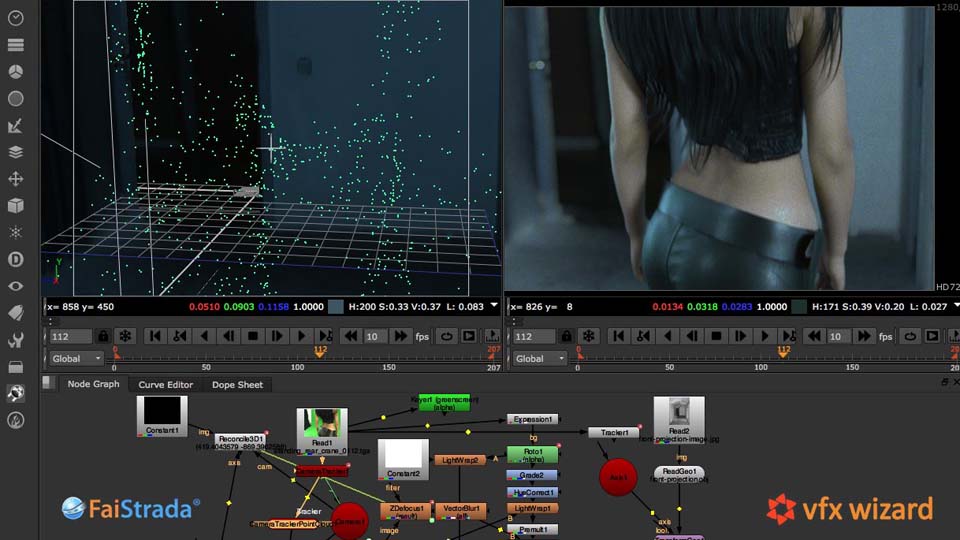Image resolution: width=960 pixels, height=540 pixels.
Task: Select the Read1 node thumbnail in Node Graph
Action: (322, 425)
